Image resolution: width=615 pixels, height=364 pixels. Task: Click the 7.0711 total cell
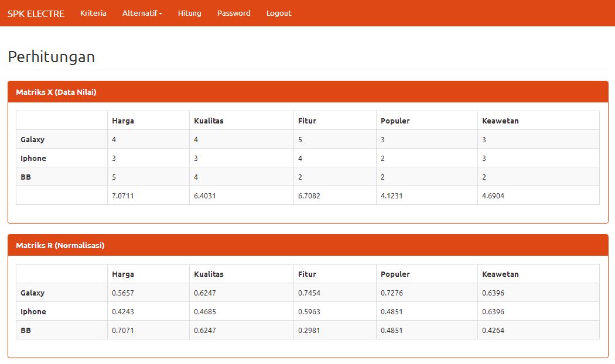(x=123, y=195)
